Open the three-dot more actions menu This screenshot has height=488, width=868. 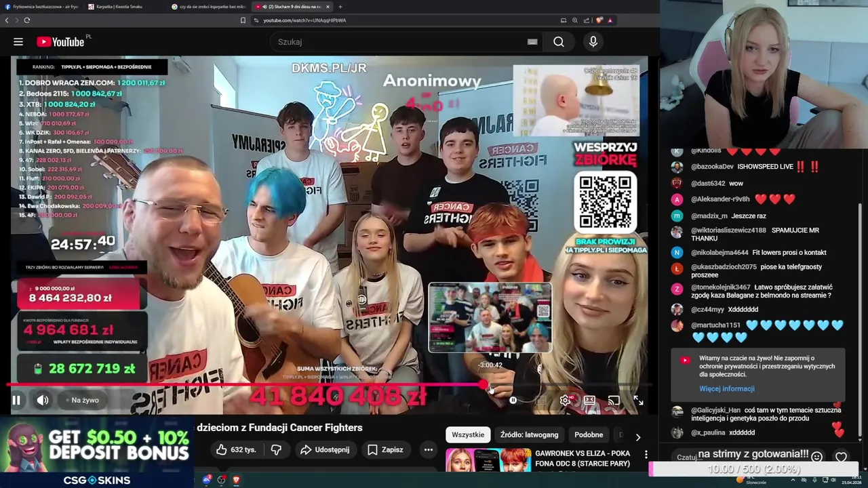tap(428, 449)
